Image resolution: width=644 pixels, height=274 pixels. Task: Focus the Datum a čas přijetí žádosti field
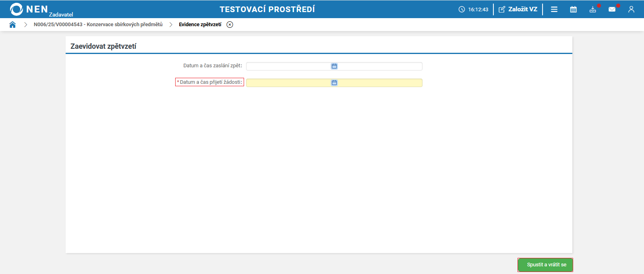(x=334, y=83)
